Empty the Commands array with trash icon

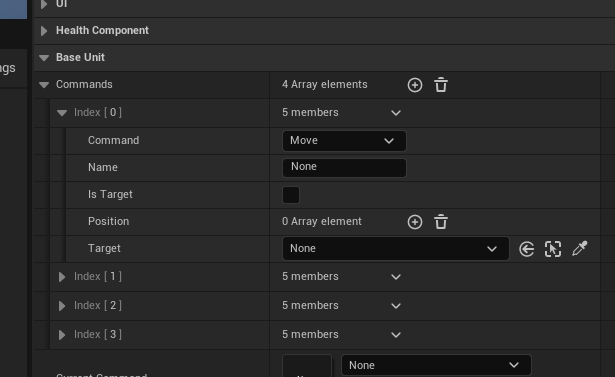[441, 85]
